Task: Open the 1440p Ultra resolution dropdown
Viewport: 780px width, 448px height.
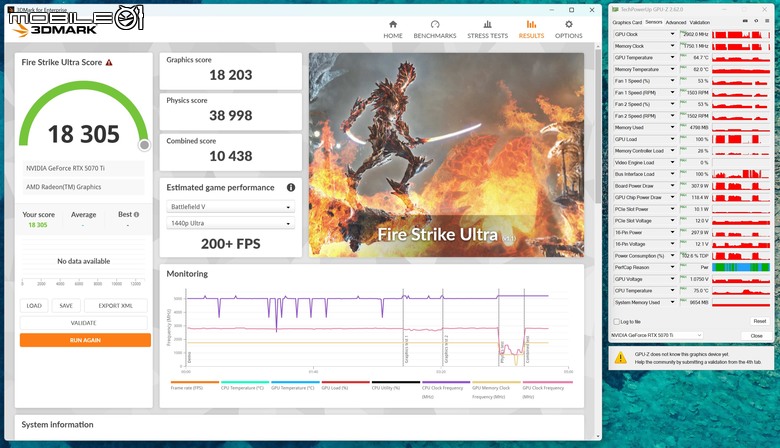Action: [x=230, y=223]
